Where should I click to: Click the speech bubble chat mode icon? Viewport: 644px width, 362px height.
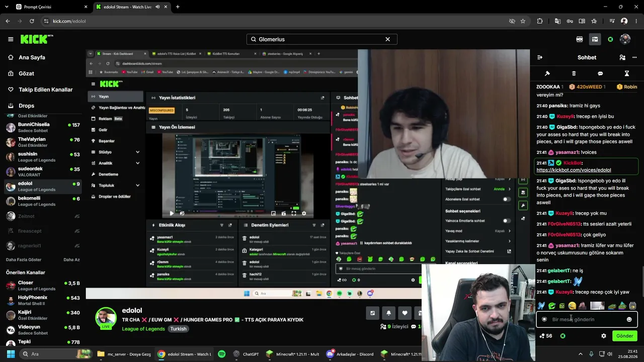click(600, 73)
